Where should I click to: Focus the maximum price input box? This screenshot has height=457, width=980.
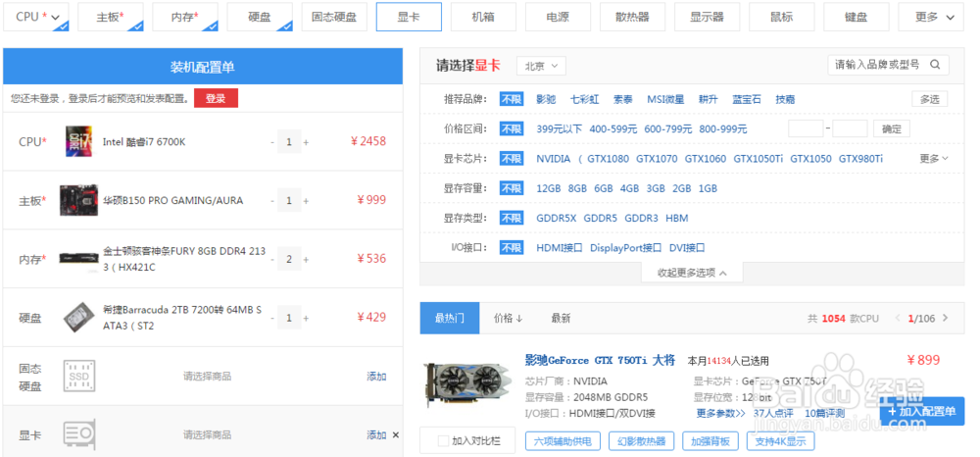point(850,128)
